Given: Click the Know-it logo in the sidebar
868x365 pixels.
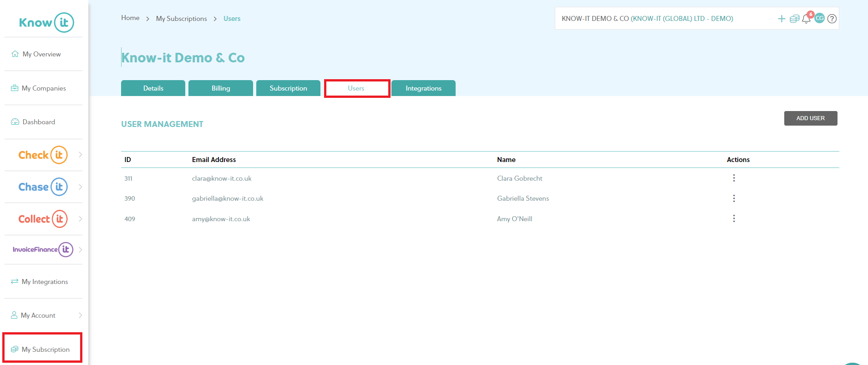Looking at the screenshot, I should pos(46,22).
